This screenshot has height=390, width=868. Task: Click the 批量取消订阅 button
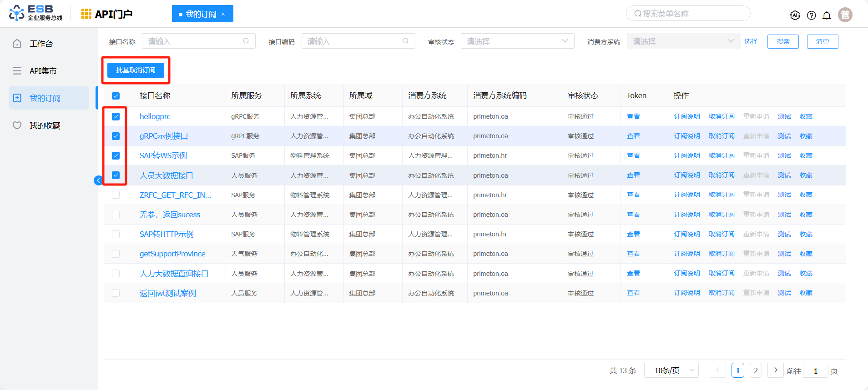136,70
